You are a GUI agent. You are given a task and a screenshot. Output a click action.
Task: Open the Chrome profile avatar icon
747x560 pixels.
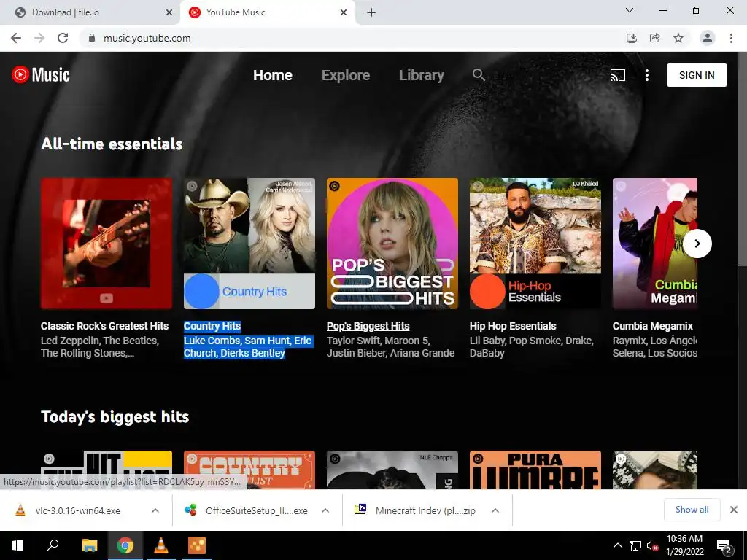click(x=708, y=38)
